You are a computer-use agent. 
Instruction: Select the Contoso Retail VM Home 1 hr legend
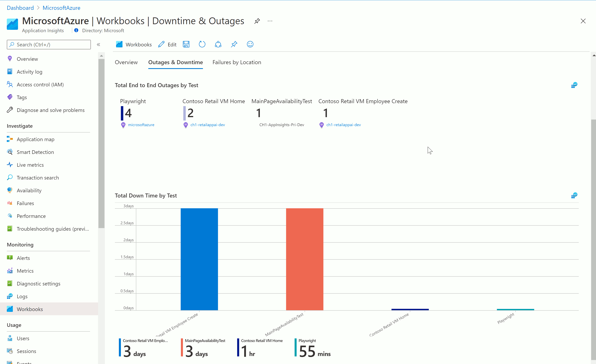pos(260,348)
